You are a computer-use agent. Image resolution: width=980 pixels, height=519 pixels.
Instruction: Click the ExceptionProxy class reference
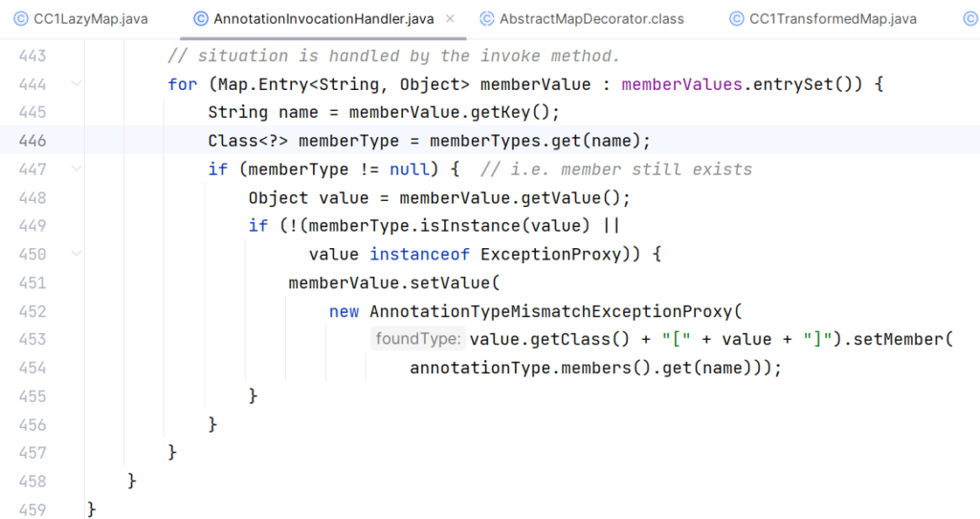(x=550, y=255)
